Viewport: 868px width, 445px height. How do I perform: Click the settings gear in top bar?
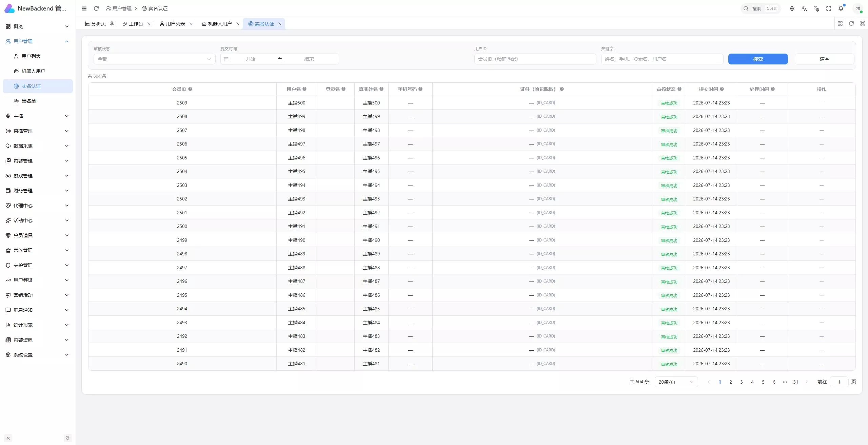pyautogui.click(x=792, y=8)
